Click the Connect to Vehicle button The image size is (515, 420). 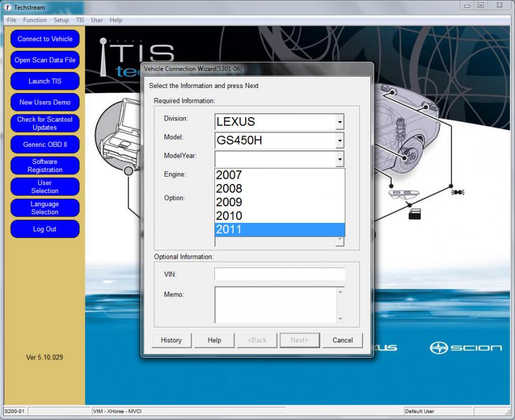[45, 39]
